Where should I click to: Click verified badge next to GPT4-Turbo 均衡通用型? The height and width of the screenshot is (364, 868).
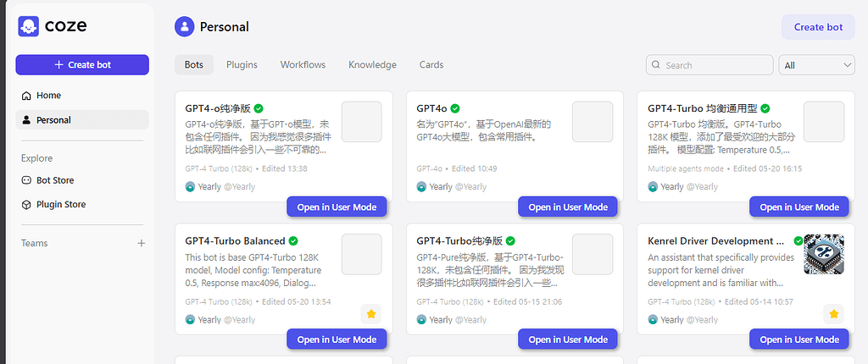click(x=765, y=108)
